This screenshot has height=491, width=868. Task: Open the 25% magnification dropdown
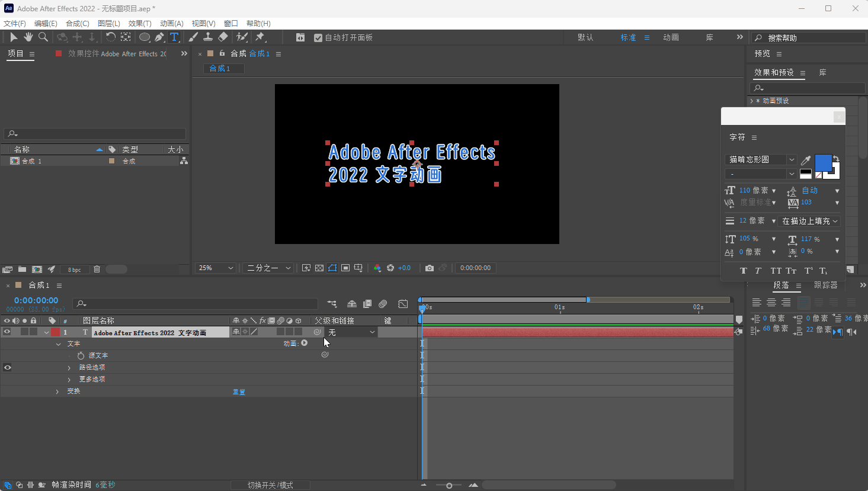(x=216, y=268)
